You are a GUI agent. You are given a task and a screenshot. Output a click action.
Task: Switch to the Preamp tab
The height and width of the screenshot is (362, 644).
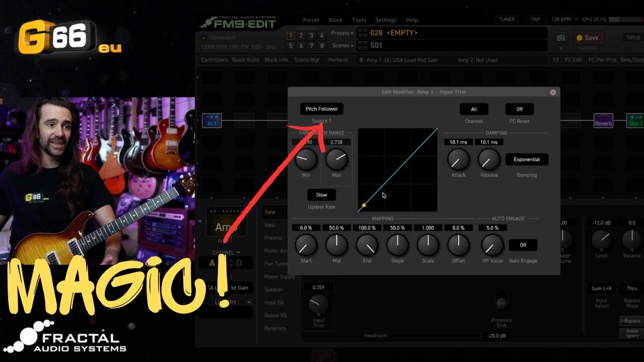point(273,237)
